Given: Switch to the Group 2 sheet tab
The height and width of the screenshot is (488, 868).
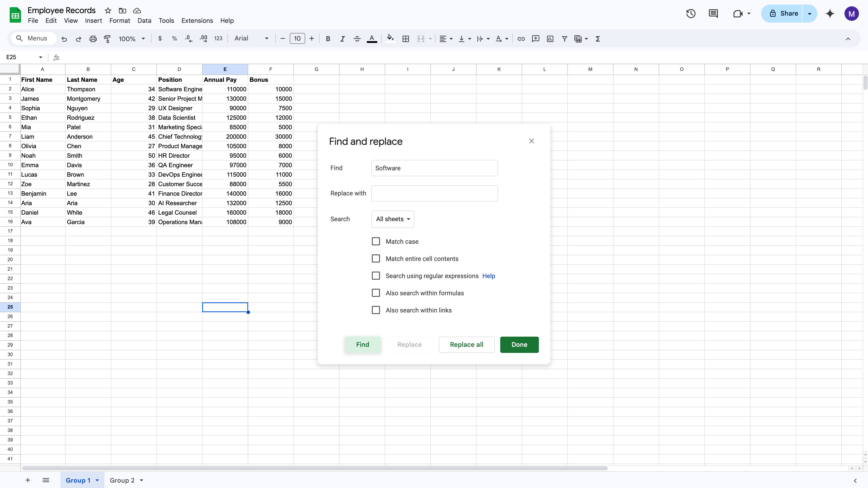Looking at the screenshot, I should [122, 480].
